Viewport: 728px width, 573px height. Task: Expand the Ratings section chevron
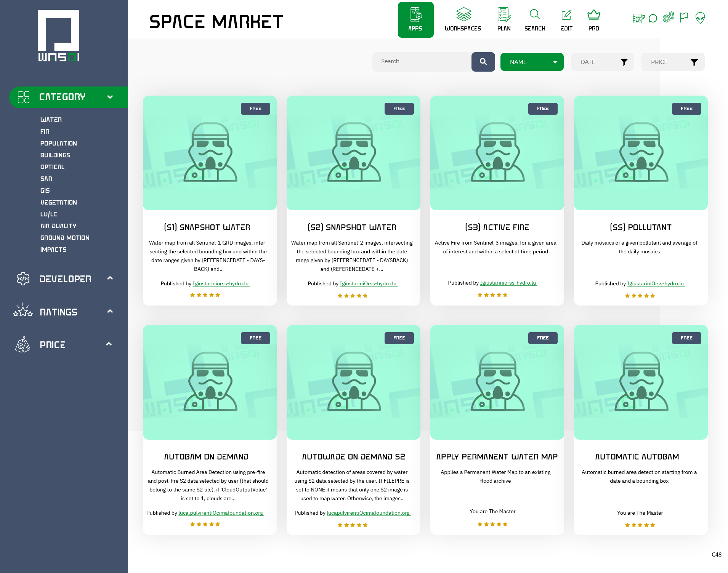tap(110, 311)
